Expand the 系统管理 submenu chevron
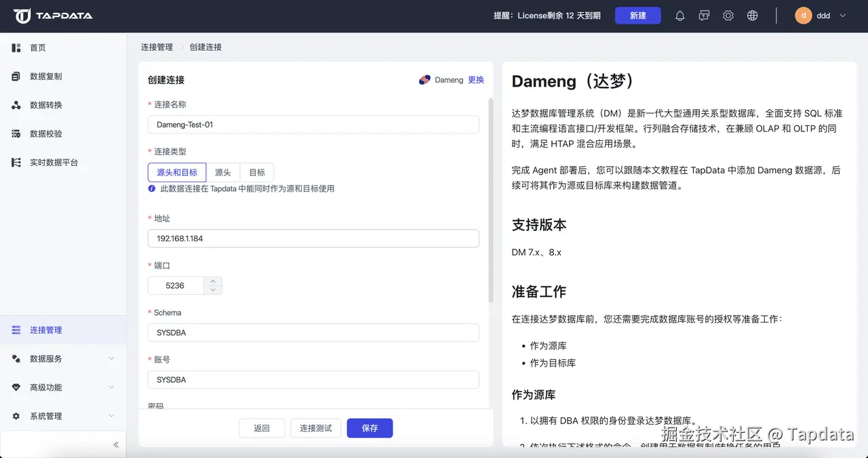Screen dimensions: 868x458 (x=112, y=416)
